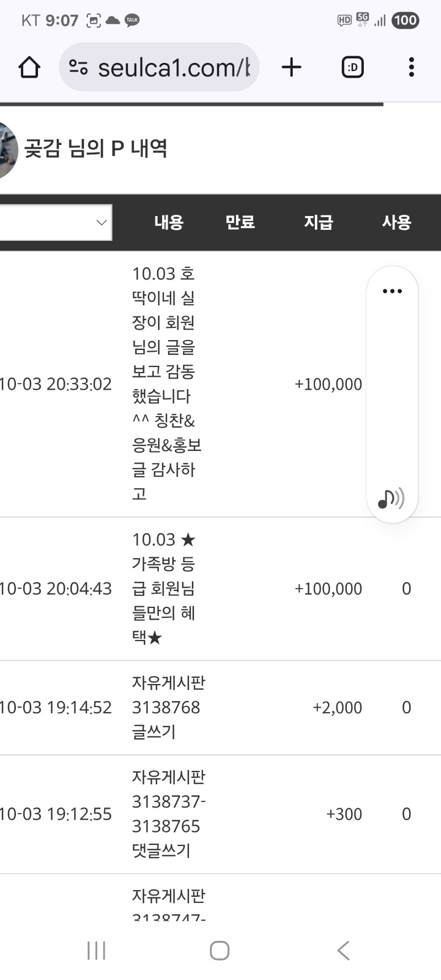Tap the browser home icon
The image size is (441, 980).
click(x=29, y=68)
